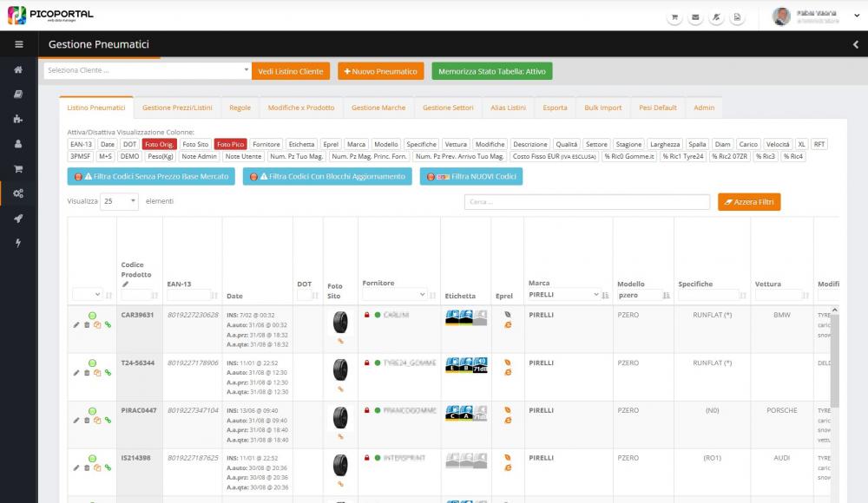Open the Fornitore column filter dropdown

394,294
